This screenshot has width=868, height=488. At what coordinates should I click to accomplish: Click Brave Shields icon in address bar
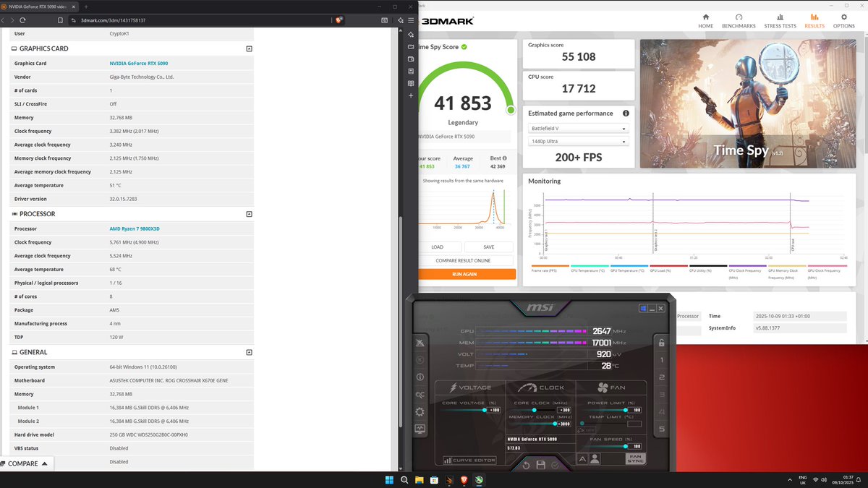(339, 20)
